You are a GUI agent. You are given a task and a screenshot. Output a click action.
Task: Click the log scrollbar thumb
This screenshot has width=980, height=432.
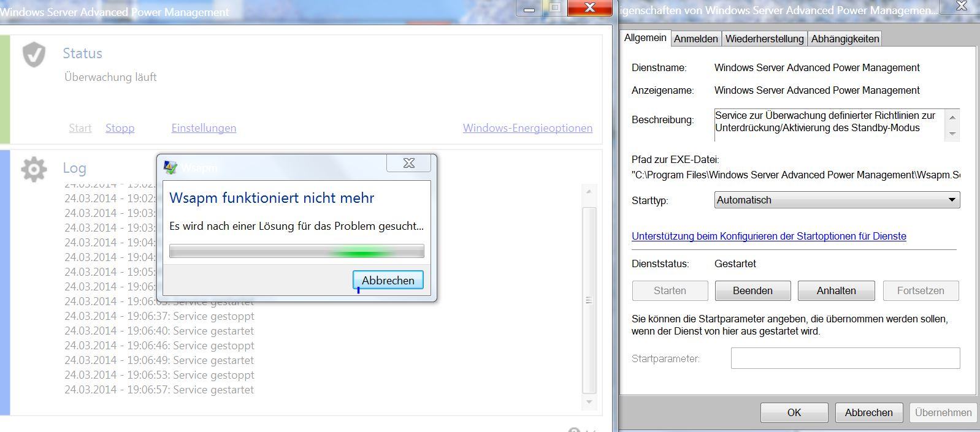pos(589,300)
